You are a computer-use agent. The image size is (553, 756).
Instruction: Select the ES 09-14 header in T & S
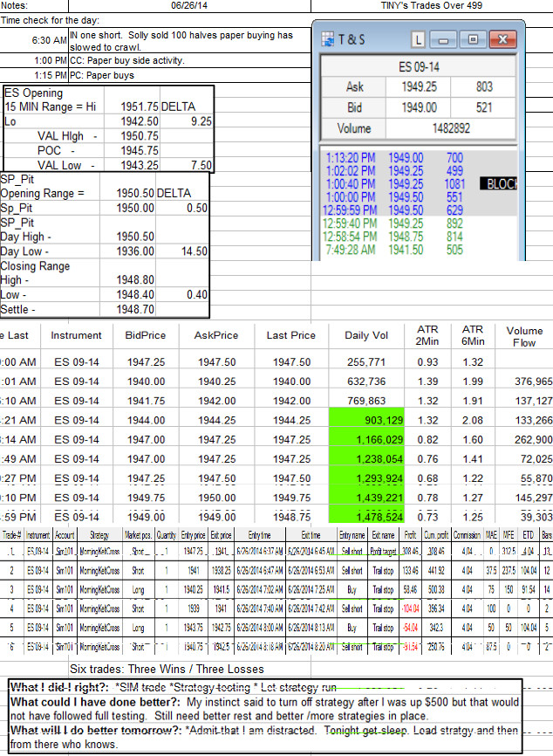pyautogui.click(x=419, y=66)
